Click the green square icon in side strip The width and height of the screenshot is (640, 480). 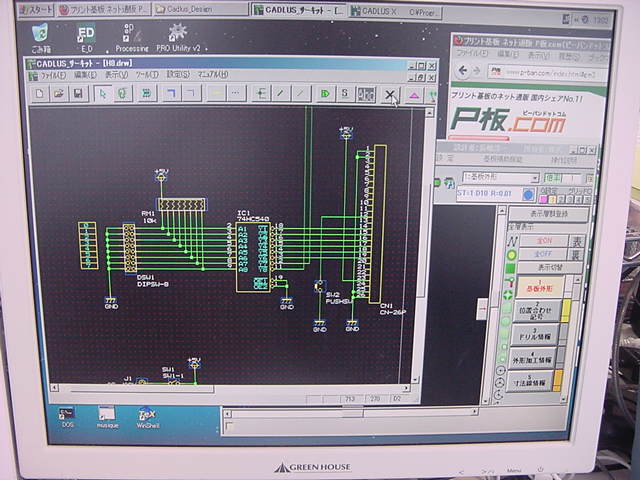pos(510,269)
